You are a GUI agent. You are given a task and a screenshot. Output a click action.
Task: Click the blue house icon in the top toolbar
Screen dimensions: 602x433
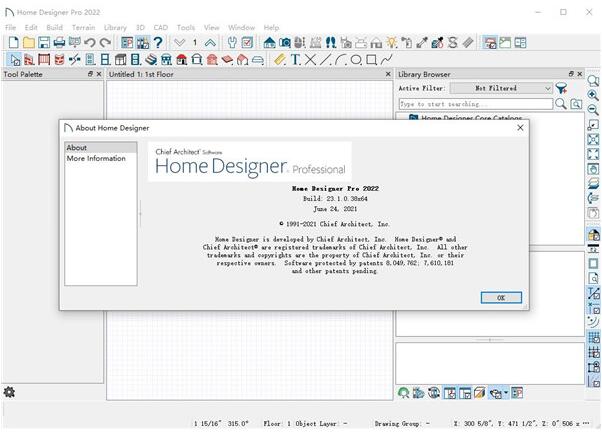pos(270,42)
